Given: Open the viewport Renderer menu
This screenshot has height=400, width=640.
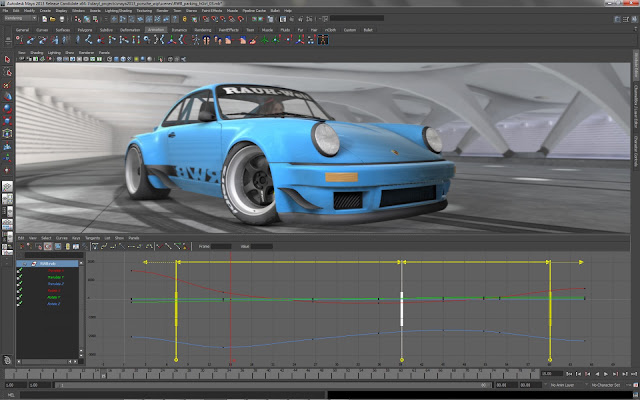Looking at the screenshot, I should click(86, 53).
